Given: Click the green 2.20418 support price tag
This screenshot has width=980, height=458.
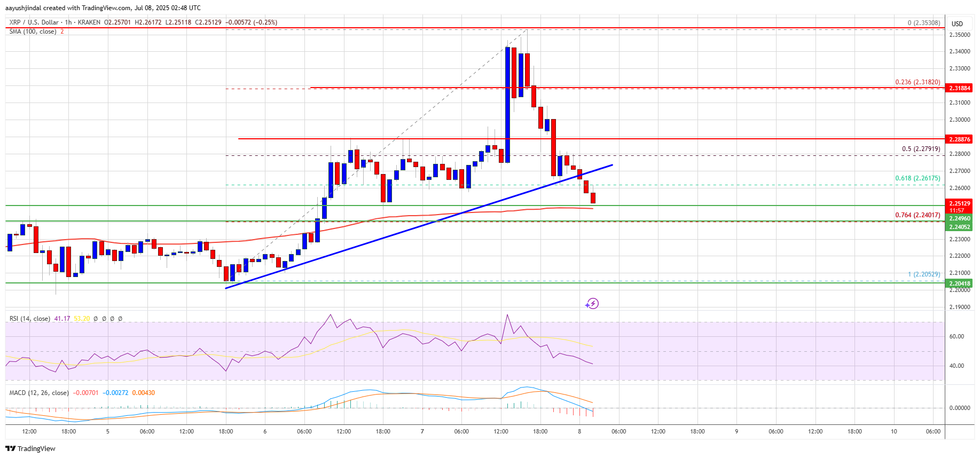Looking at the screenshot, I should 959,283.
